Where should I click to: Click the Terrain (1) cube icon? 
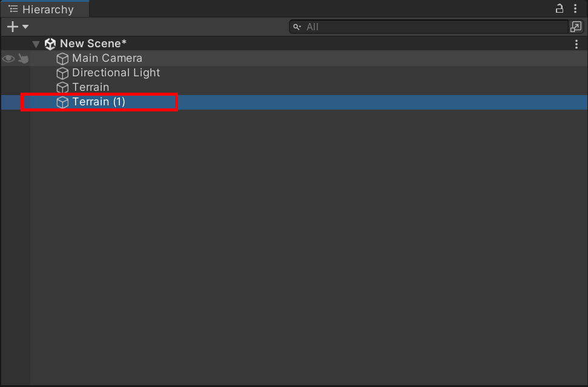tap(62, 102)
